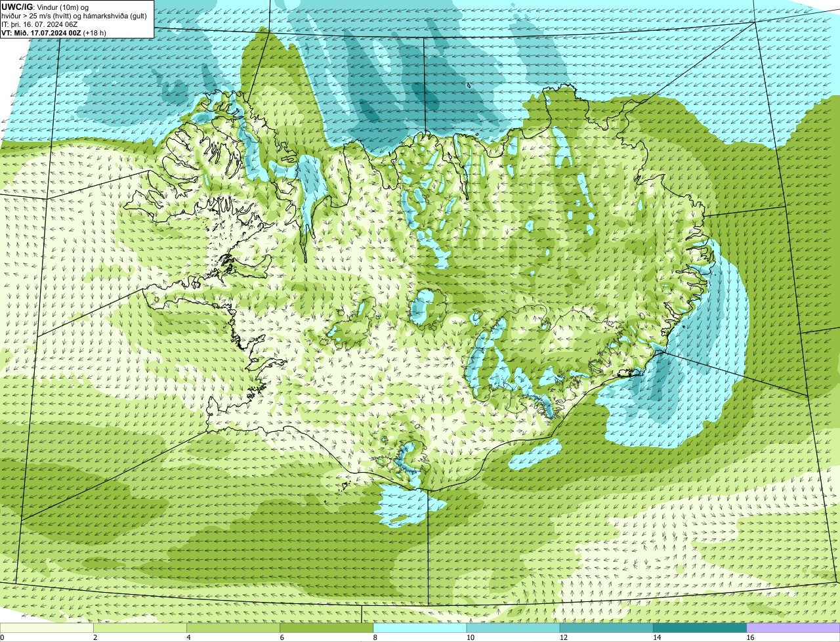Choose the 12–14 m/s teal legend segment
840x642 pixels.
606,628
